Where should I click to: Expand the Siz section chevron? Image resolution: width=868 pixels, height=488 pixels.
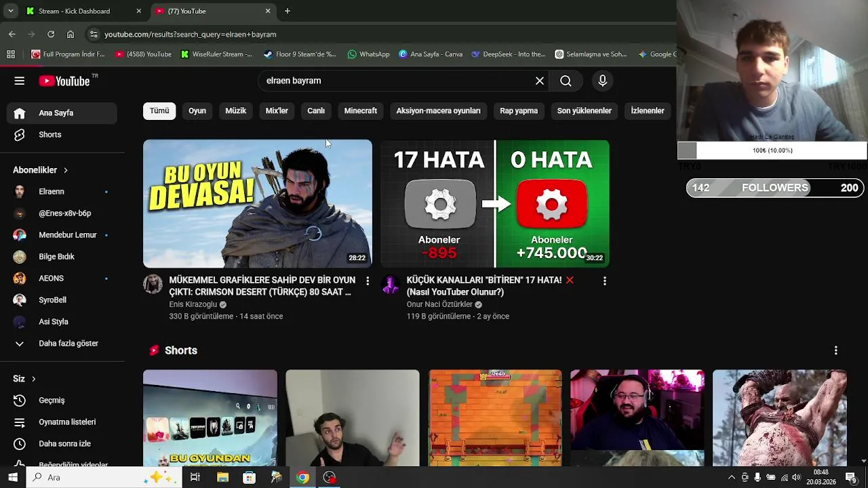(33, 379)
